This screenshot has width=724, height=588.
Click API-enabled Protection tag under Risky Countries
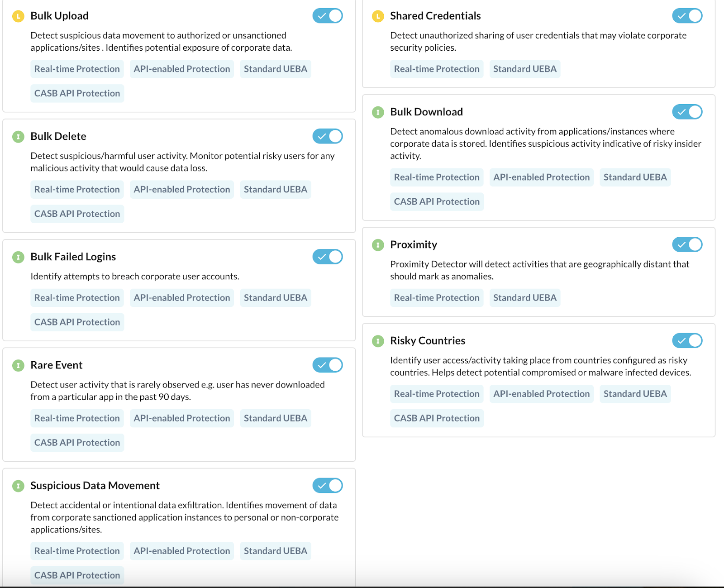pyautogui.click(x=542, y=394)
